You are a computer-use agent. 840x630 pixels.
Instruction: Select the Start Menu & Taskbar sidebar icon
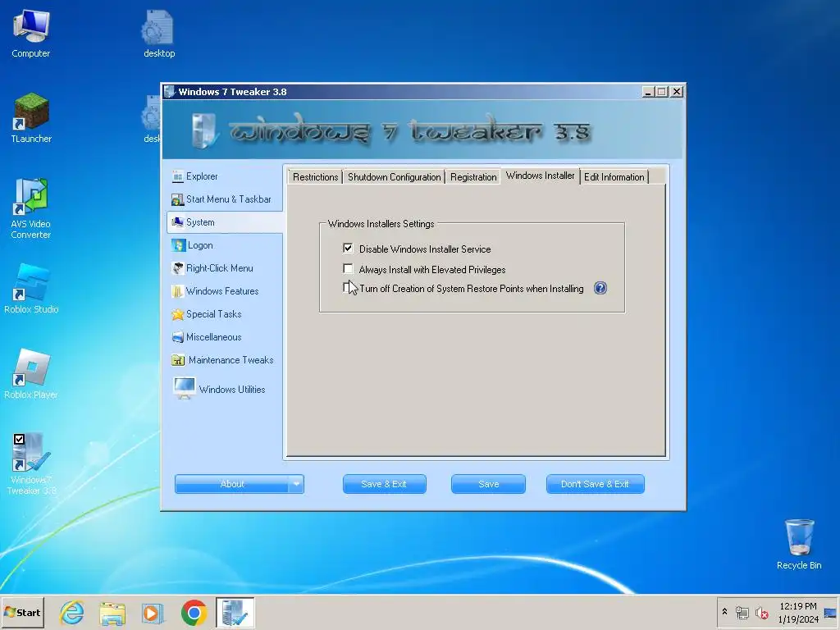click(x=177, y=199)
